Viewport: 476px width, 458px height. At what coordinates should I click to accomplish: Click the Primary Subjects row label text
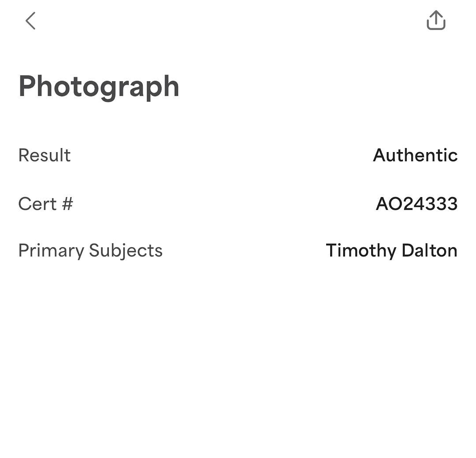tap(90, 250)
